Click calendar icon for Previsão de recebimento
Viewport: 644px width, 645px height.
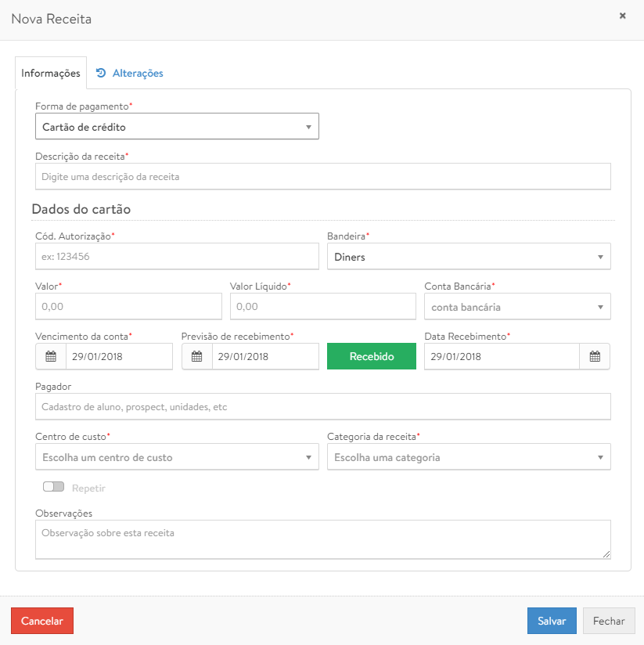pyautogui.click(x=197, y=356)
